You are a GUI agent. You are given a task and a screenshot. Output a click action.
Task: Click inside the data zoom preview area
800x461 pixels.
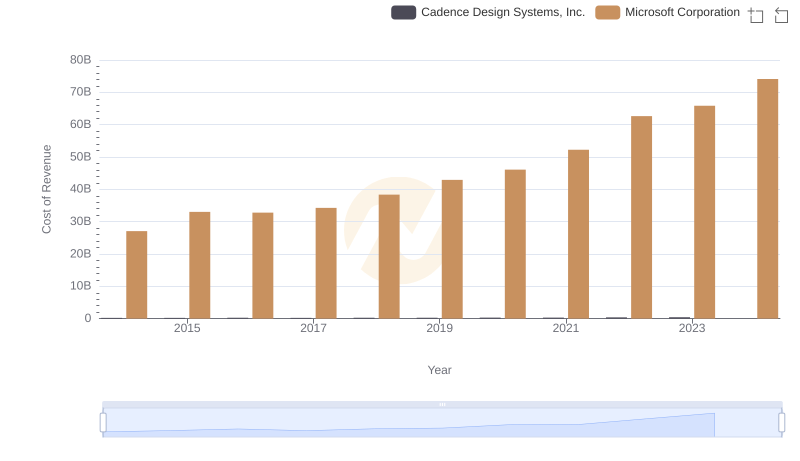tap(442, 423)
